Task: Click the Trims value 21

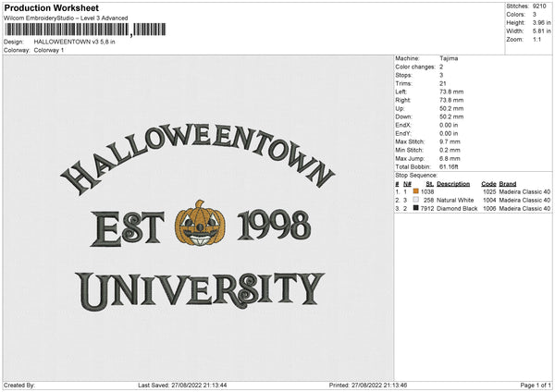Action: (443, 83)
